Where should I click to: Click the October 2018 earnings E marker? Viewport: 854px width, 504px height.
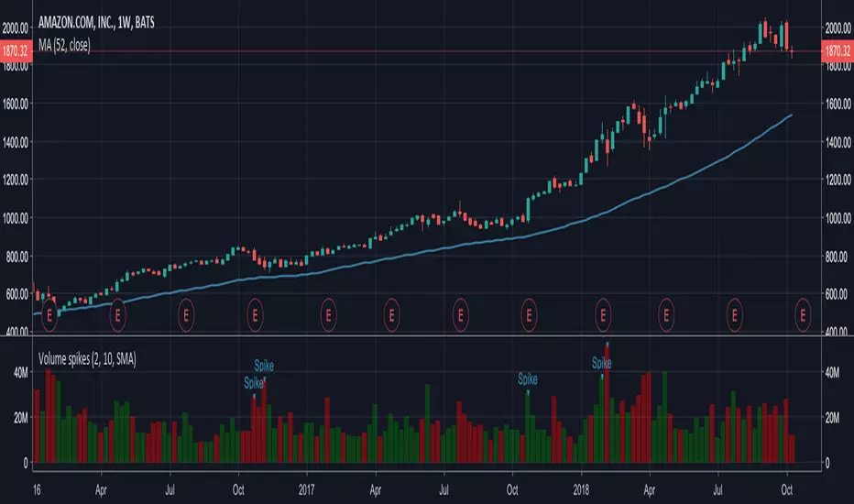coord(803,315)
